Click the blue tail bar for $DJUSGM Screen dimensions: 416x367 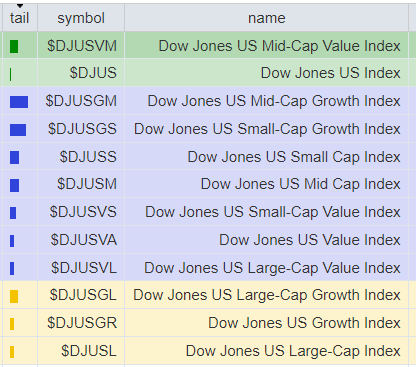click(x=19, y=102)
